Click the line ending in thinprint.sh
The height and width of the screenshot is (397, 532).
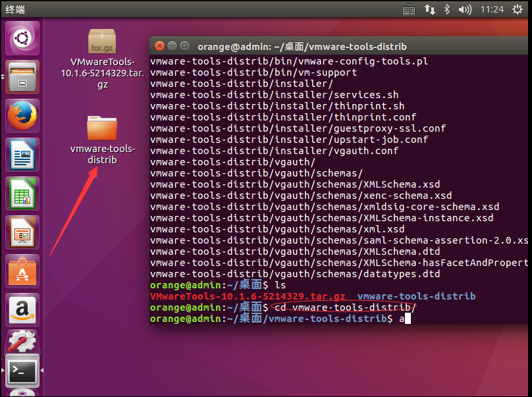(277, 106)
